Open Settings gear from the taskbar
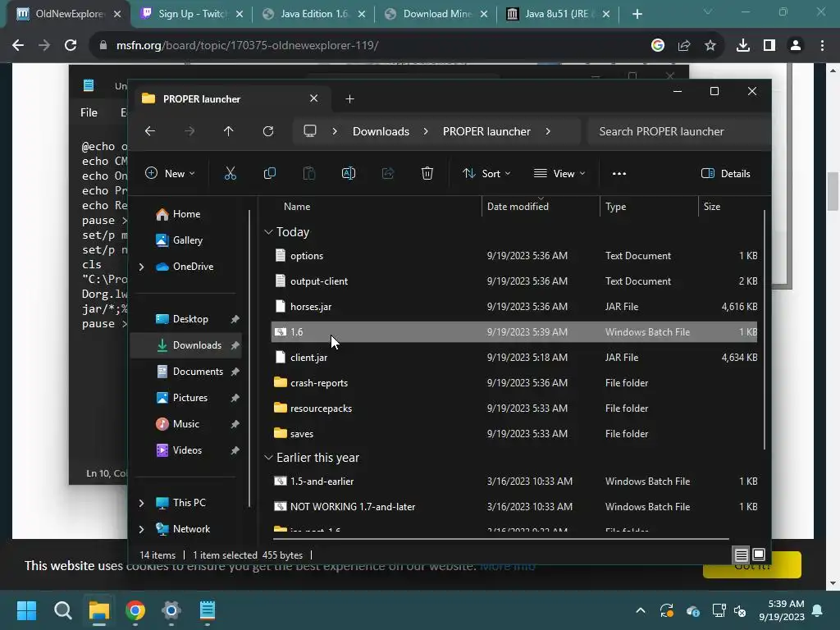The image size is (840, 630). click(171, 610)
